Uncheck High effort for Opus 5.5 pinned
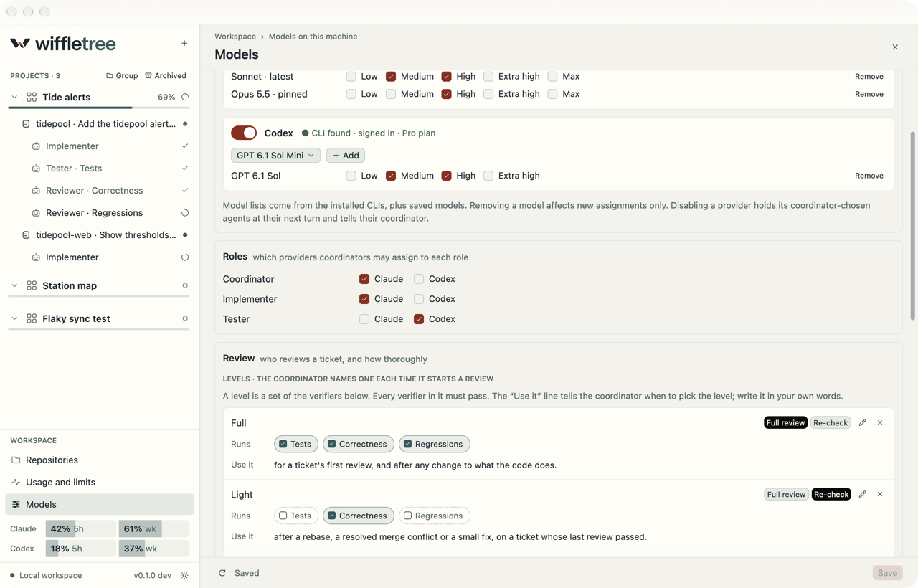This screenshot has width=918, height=588. [446, 94]
